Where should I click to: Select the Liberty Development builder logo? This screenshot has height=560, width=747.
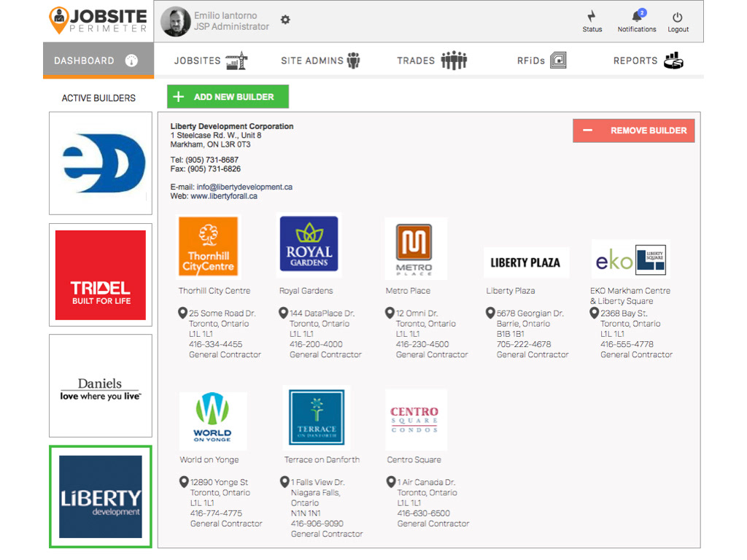coord(101,497)
